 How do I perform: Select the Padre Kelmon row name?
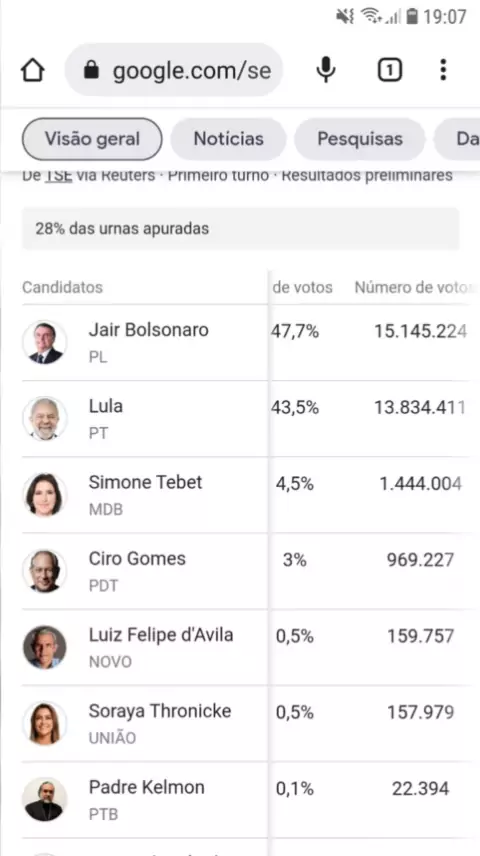click(x=146, y=787)
